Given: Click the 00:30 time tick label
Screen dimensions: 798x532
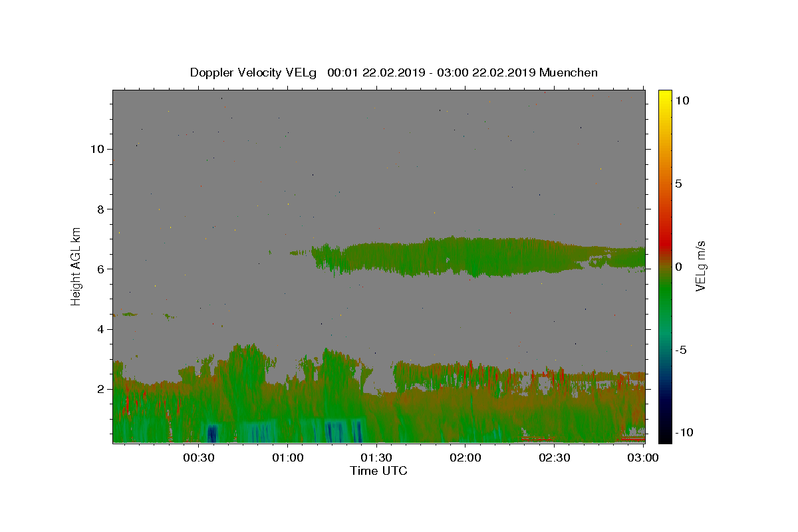Looking at the screenshot, I should (x=198, y=458).
